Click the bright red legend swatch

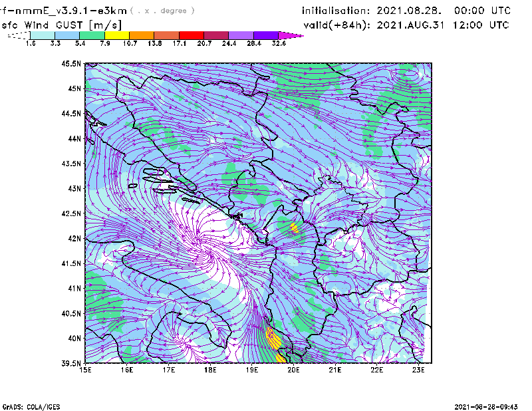point(191,35)
